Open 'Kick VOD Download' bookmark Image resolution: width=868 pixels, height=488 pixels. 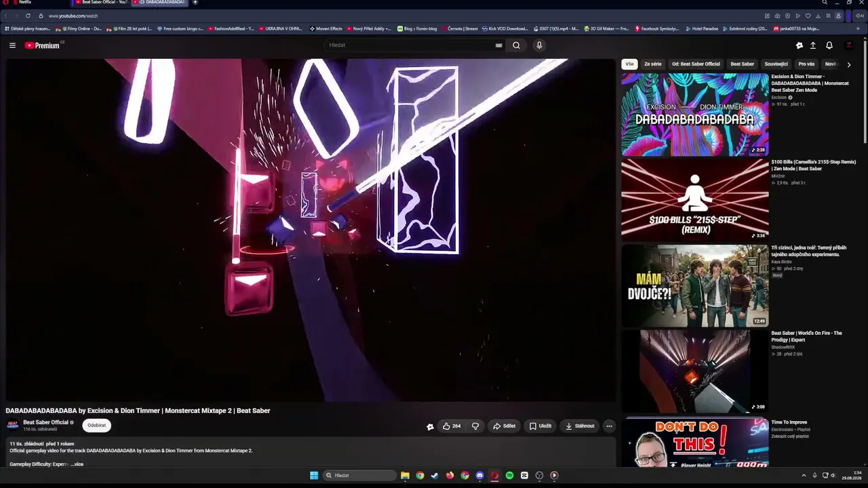(x=505, y=28)
